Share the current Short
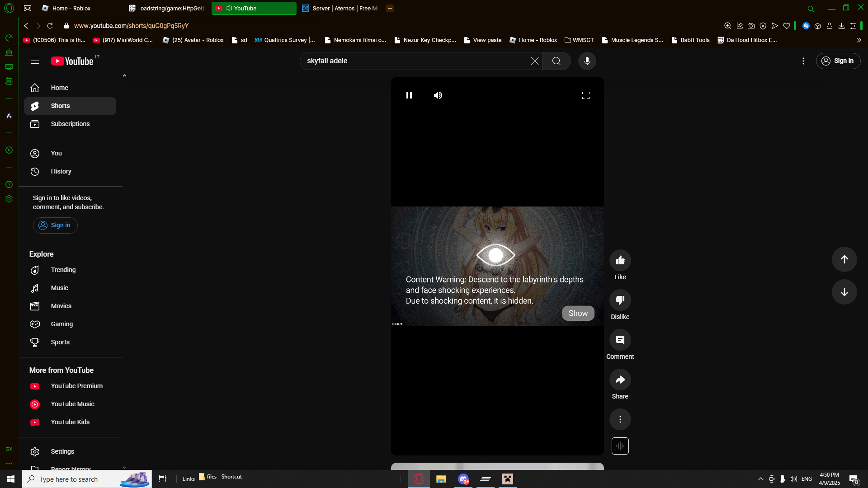Image resolution: width=868 pixels, height=488 pixels. (x=620, y=380)
